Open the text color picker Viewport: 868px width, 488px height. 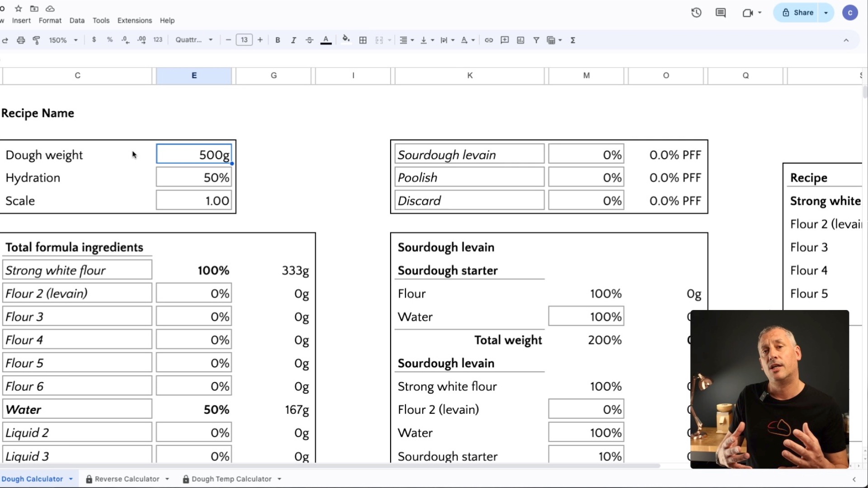tap(326, 40)
